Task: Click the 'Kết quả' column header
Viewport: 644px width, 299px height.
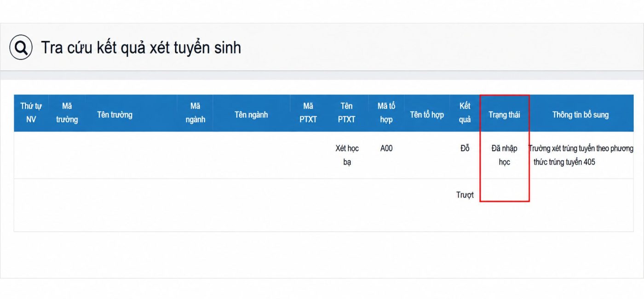Action: 465,113
